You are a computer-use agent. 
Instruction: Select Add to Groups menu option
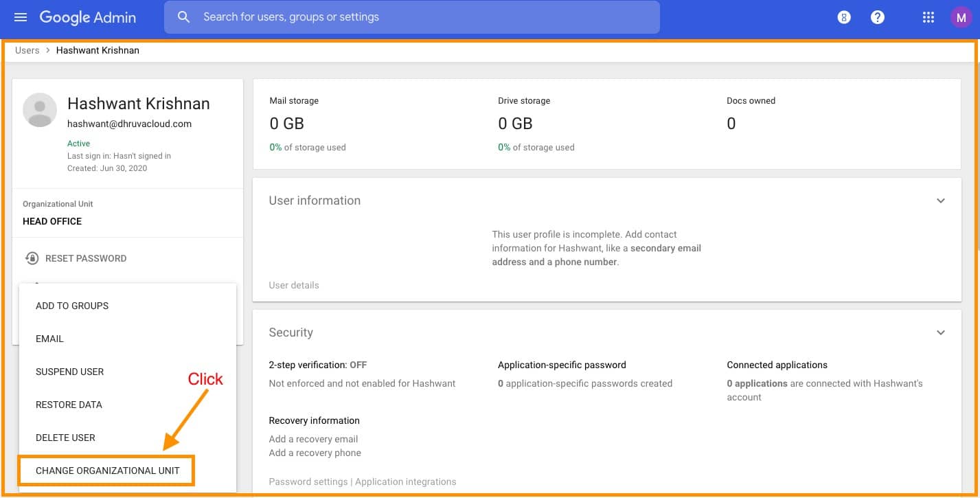point(72,306)
